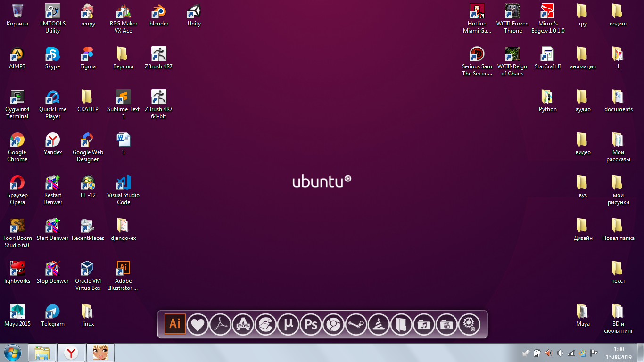Select the Мои рассказы folder

(618, 147)
